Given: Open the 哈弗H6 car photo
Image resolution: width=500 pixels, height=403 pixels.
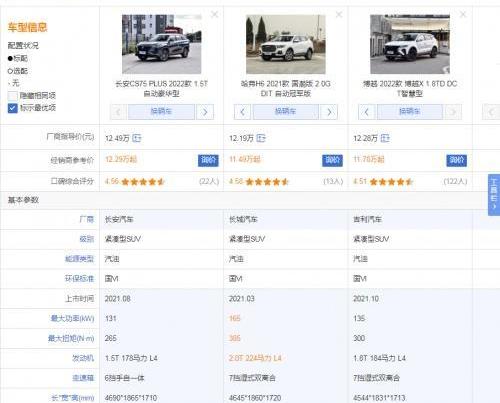Looking at the screenshot, I should tap(286, 44).
